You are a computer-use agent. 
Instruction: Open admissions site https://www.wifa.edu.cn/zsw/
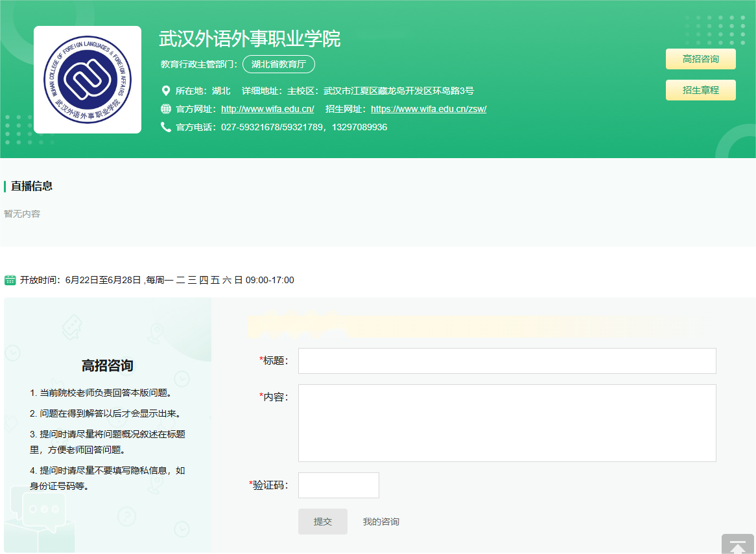428,109
